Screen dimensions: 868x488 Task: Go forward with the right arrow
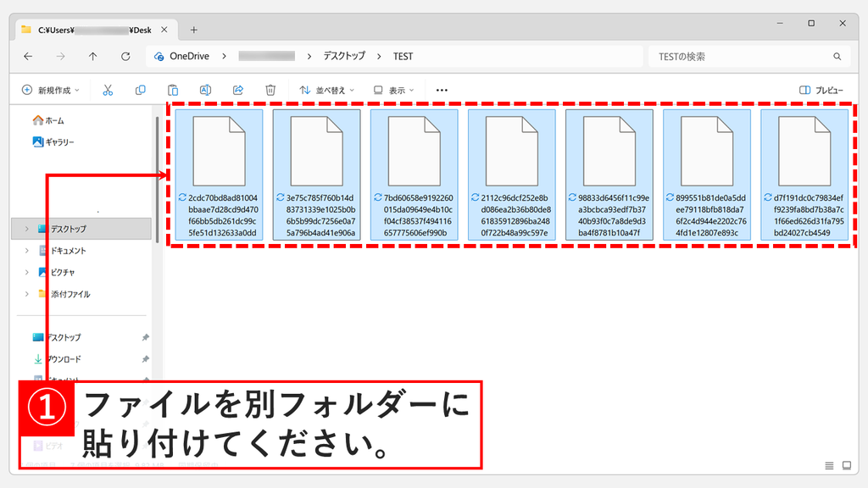pyautogui.click(x=60, y=57)
